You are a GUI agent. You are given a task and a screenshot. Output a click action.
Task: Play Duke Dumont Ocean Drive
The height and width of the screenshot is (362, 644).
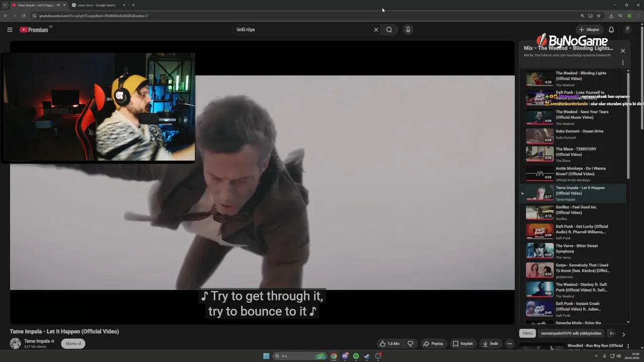573,137
